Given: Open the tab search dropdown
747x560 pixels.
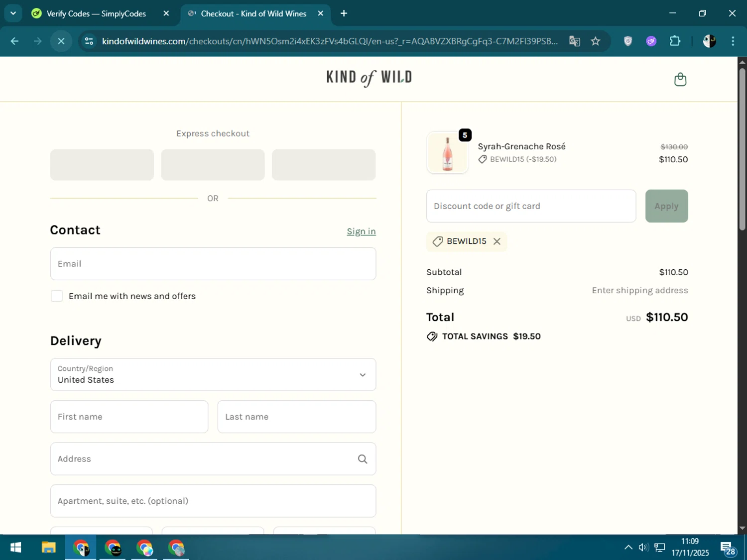Looking at the screenshot, I should [13, 13].
